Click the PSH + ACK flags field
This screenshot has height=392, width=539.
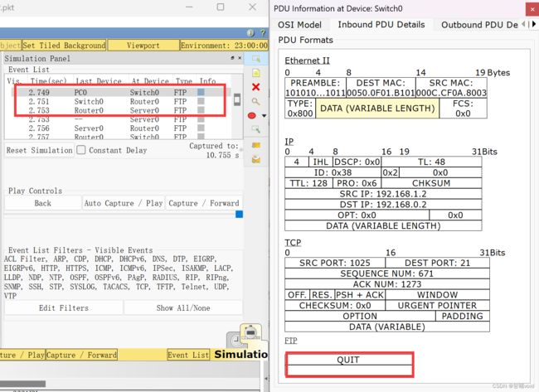(x=360, y=295)
